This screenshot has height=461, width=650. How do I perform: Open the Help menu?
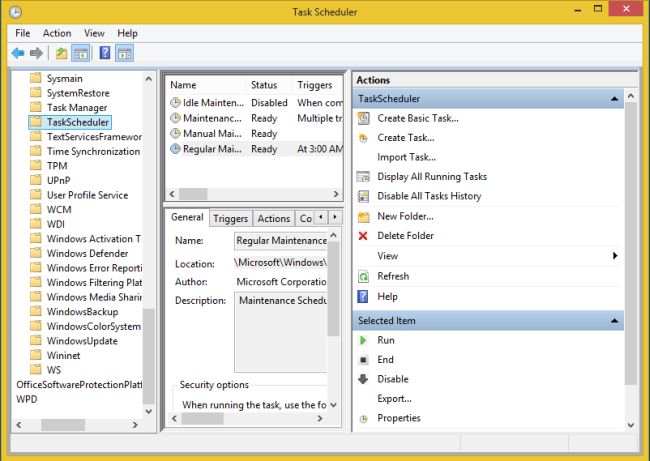(x=127, y=33)
